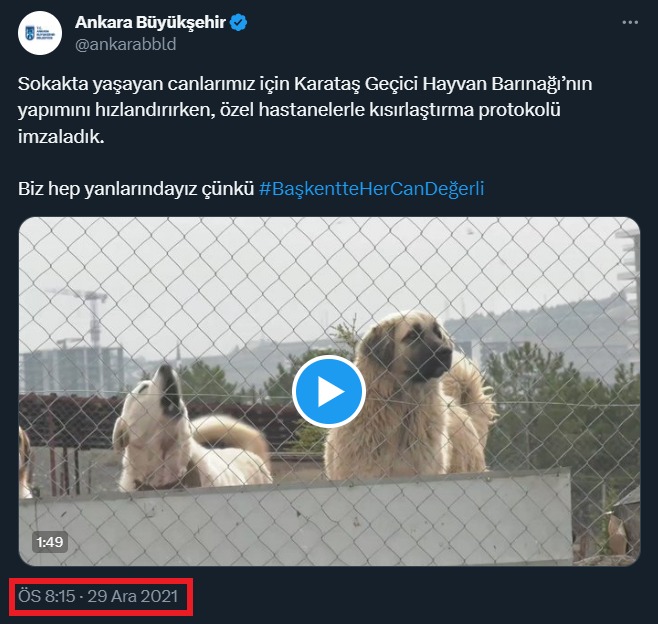Click the Biz hep yanlarındayız çünkü text
The image size is (658, 624).
click(x=136, y=189)
